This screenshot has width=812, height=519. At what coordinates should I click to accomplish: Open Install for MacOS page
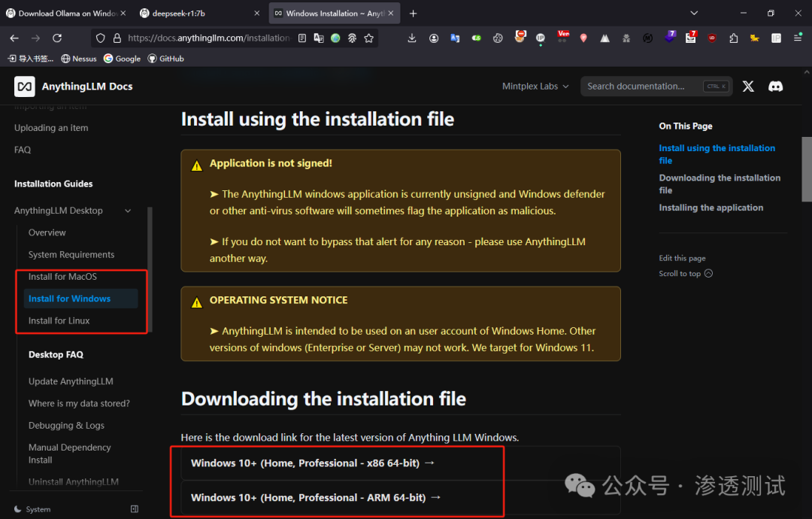pyautogui.click(x=62, y=277)
